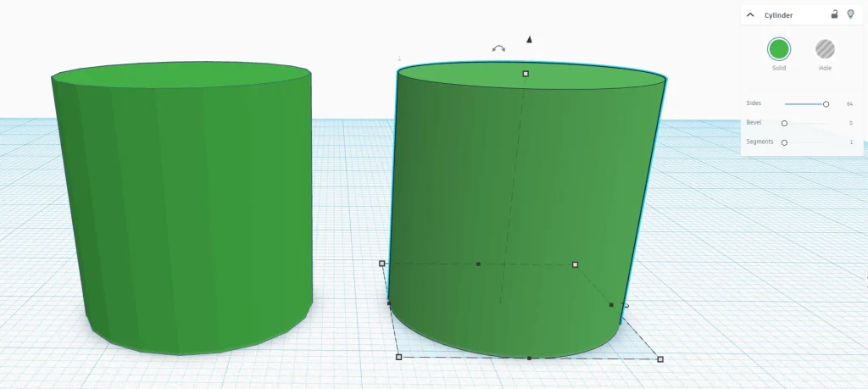Toggle shape visibility with the lightbulb icon
Screen dimensions: 868x389
[x=851, y=14]
